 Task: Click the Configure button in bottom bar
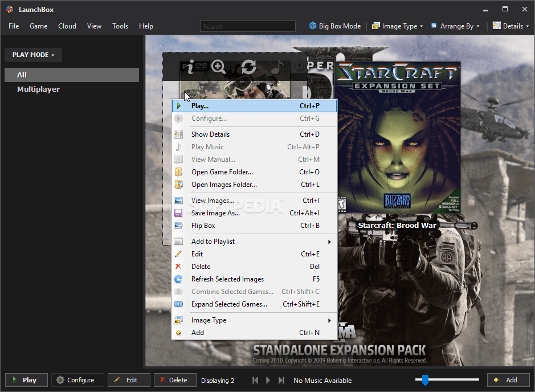77,380
